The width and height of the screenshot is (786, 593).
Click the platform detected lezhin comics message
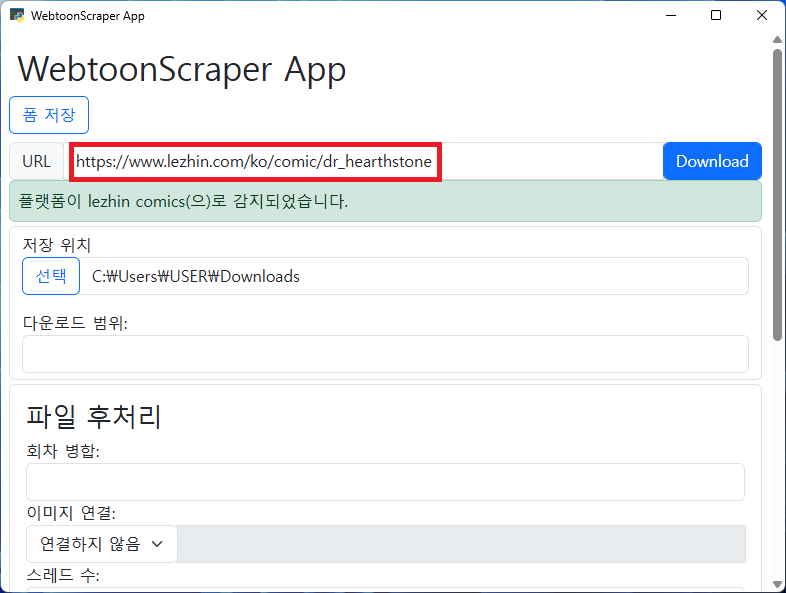tap(385, 201)
